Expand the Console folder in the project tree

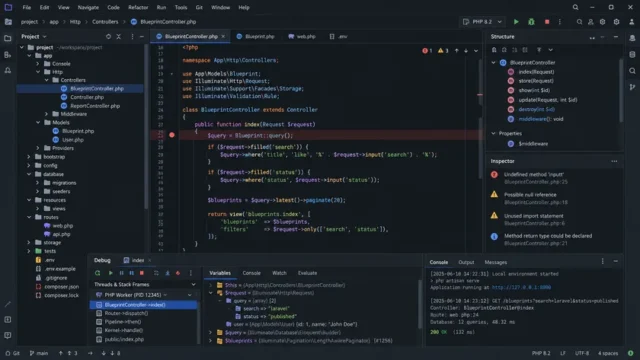38,64
